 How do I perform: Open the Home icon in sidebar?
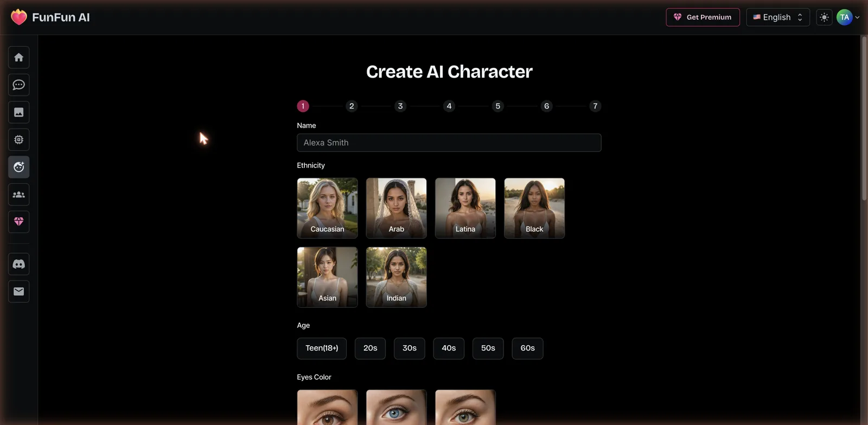click(19, 58)
